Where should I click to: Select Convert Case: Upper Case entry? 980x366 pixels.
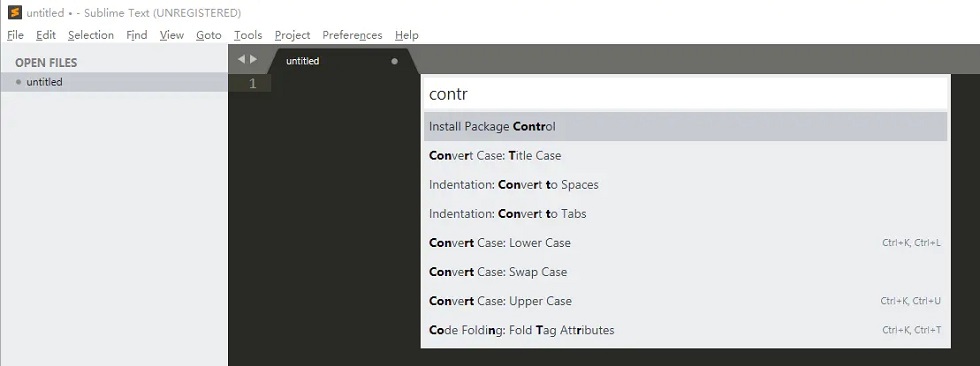click(685, 300)
